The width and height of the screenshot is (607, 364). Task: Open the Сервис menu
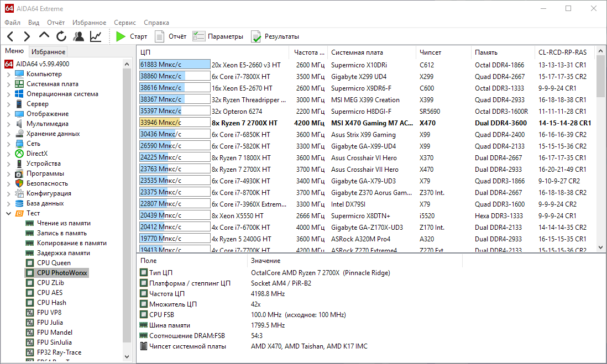click(124, 23)
